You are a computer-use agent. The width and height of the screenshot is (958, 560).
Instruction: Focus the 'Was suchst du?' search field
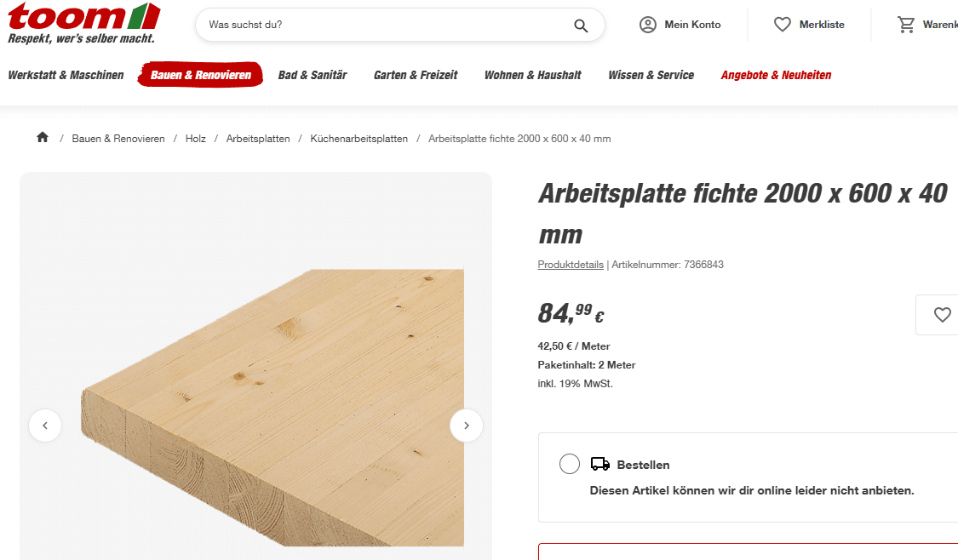tap(383, 26)
